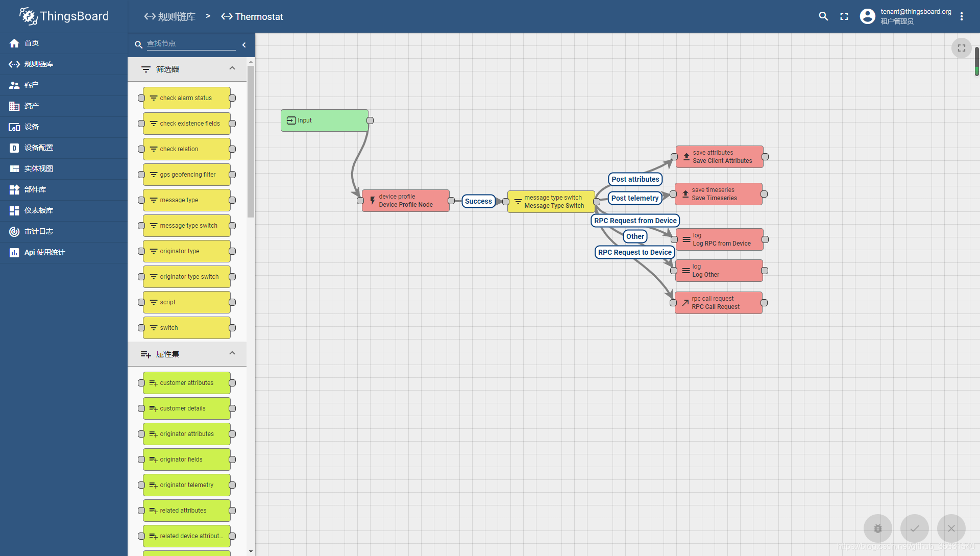Click the Message Type Switch node icon

[x=518, y=201]
